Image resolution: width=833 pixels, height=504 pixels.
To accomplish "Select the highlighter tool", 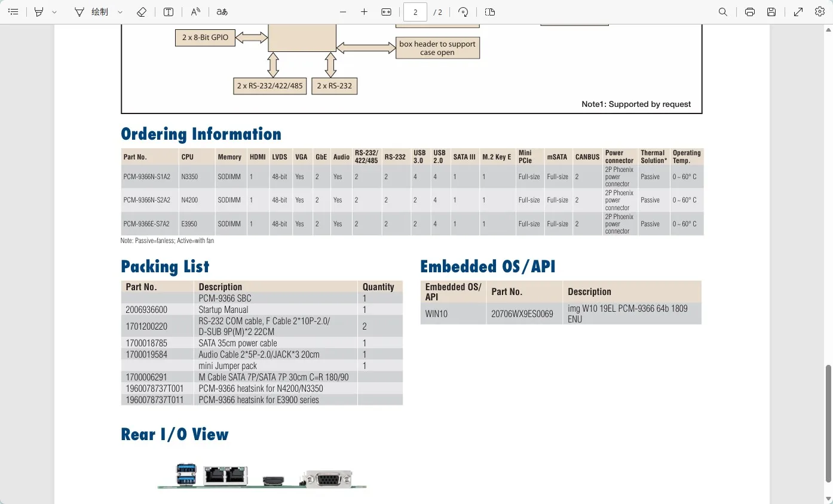I will tap(39, 12).
